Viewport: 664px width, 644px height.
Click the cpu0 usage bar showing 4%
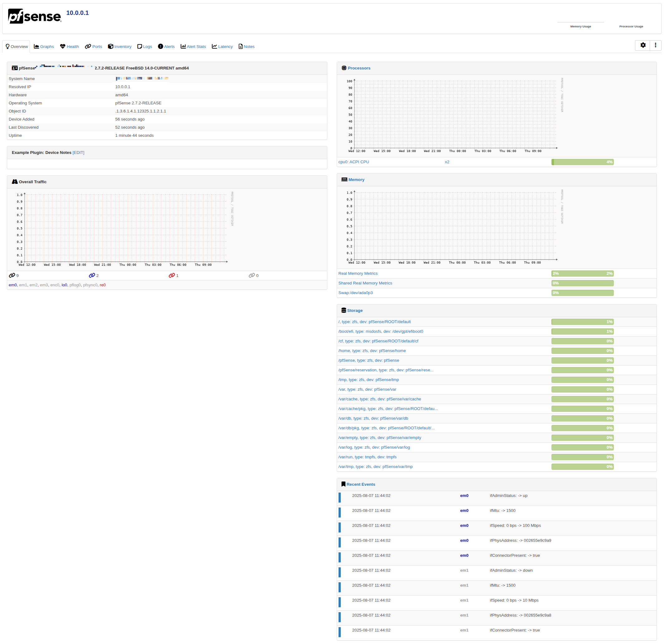[582, 162]
